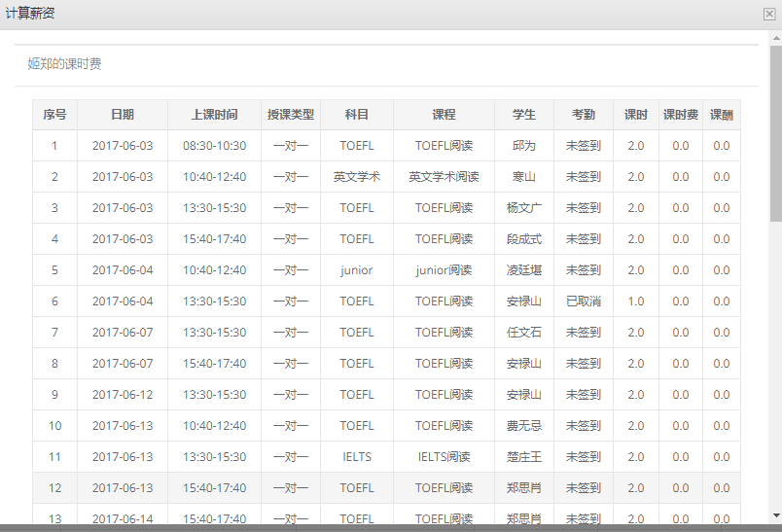Select student 段成式
The image size is (782, 532).
pyautogui.click(x=524, y=239)
